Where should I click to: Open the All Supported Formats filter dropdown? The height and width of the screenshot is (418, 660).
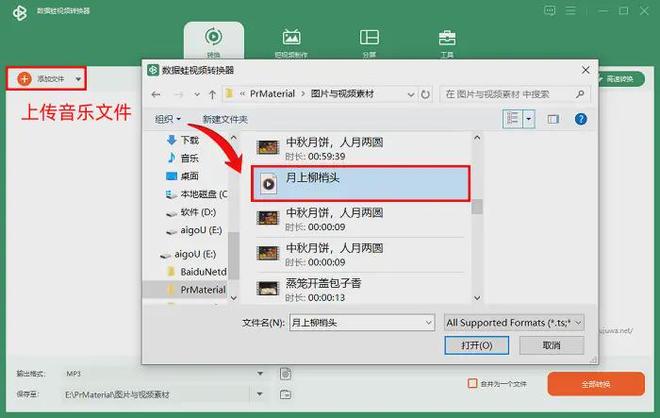pyautogui.click(x=513, y=322)
